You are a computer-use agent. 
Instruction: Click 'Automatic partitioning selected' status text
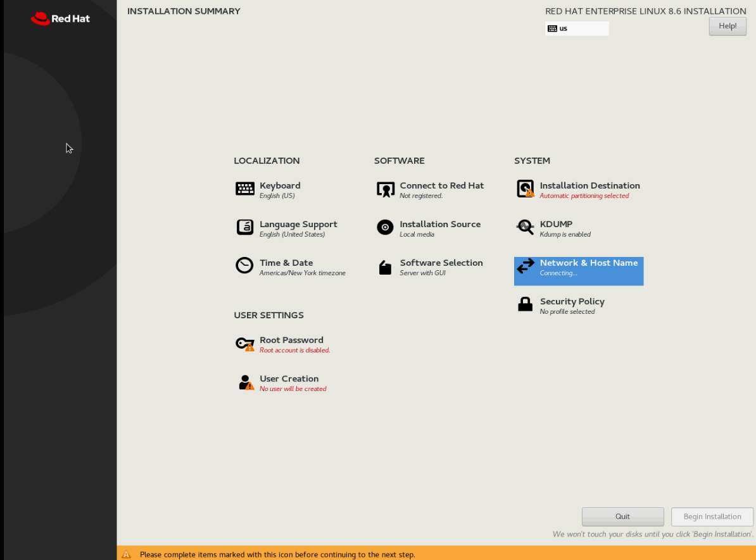coord(584,196)
